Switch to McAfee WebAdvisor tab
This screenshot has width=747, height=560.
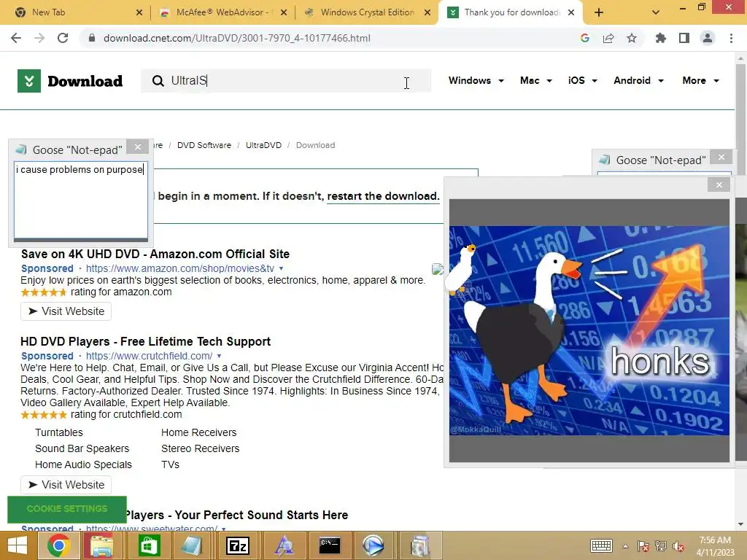tap(222, 12)
